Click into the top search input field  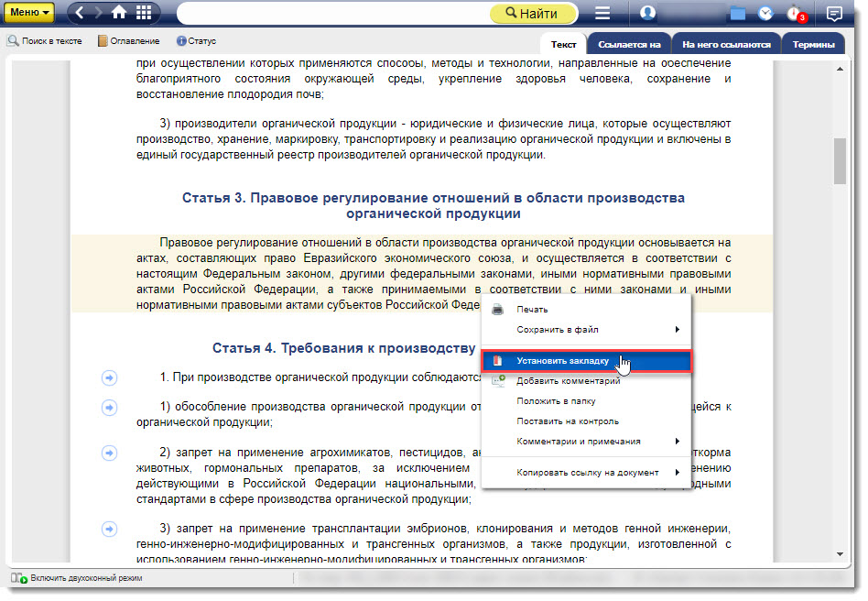coord(330,13)
